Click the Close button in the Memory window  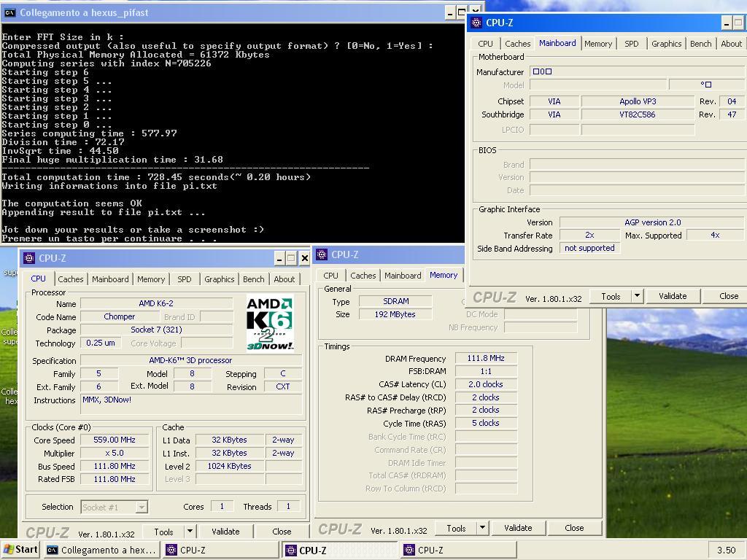(574, 528)
